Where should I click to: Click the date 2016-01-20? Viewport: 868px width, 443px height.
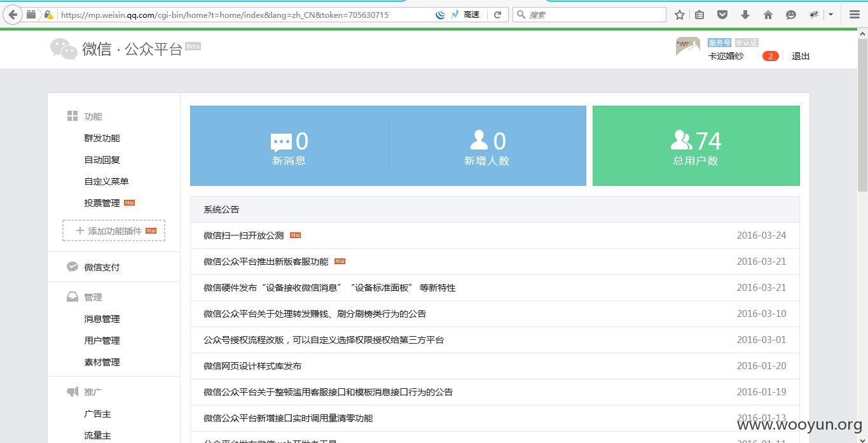point(761,366)
